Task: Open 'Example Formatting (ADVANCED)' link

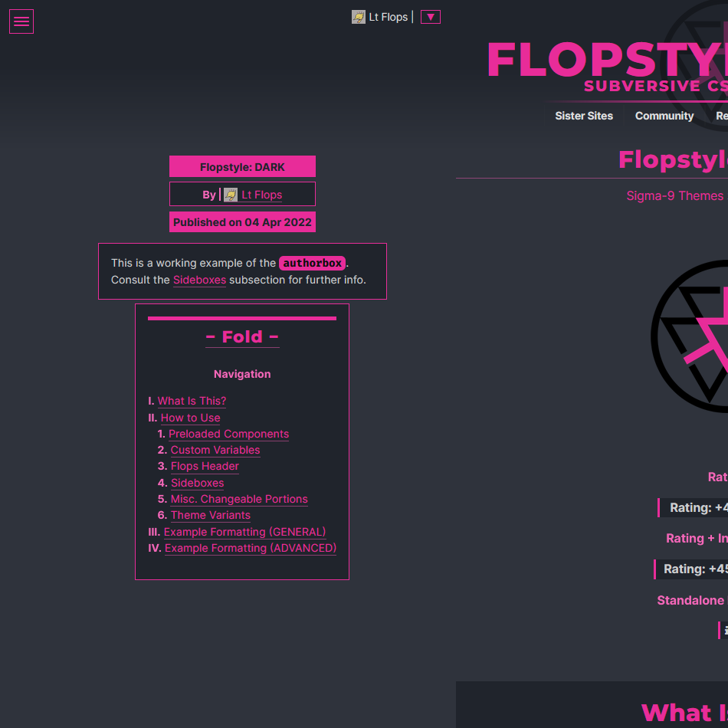Action: click(x=250, y=548)
